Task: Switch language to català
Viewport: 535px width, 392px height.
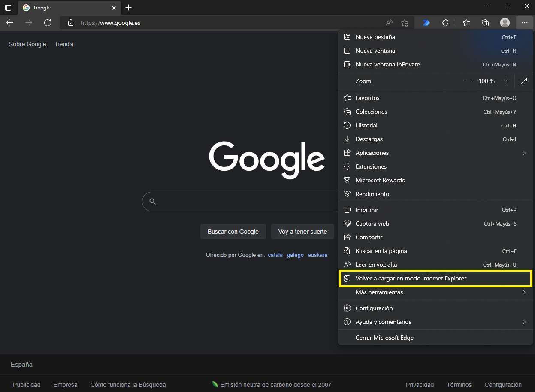Action: tap(275, 255)
